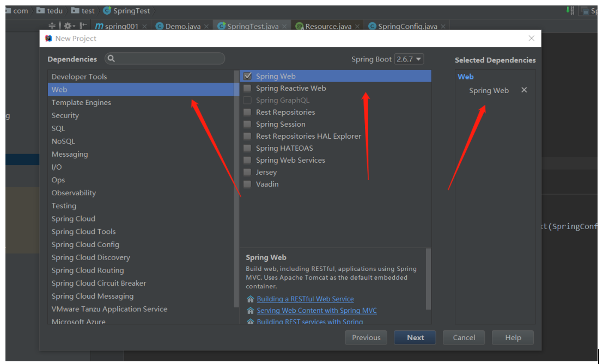Select the Observability category
The width and height of the screenshot is (603, 364).
coord(141,193)
